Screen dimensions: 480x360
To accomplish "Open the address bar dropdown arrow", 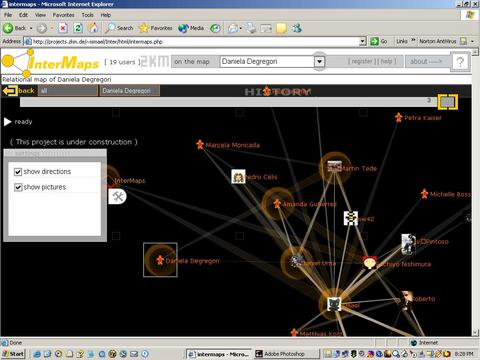I will (x=363, y=41).
